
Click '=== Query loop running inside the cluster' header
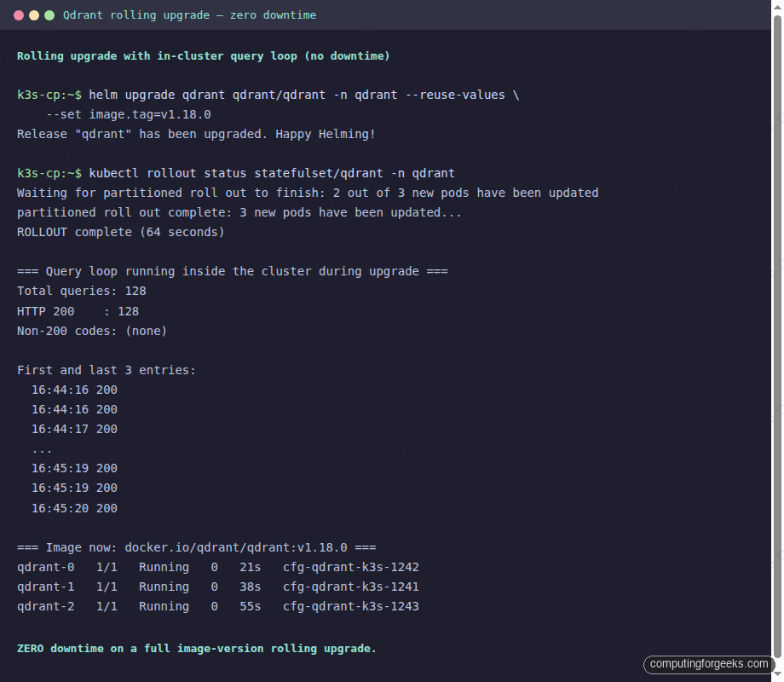232,271
